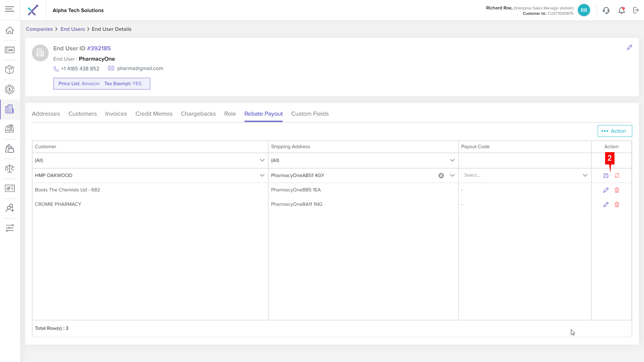
Task: Open CRM module in sidebar
Action: pyautogui.click(x=10, y=50)
